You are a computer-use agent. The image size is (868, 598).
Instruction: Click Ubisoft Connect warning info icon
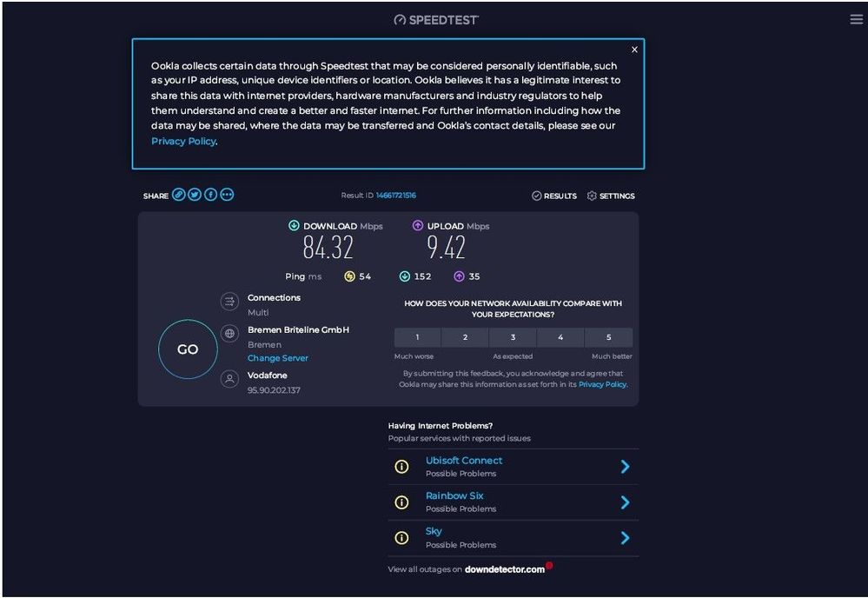pyautogui.click(x=402, y=467)
